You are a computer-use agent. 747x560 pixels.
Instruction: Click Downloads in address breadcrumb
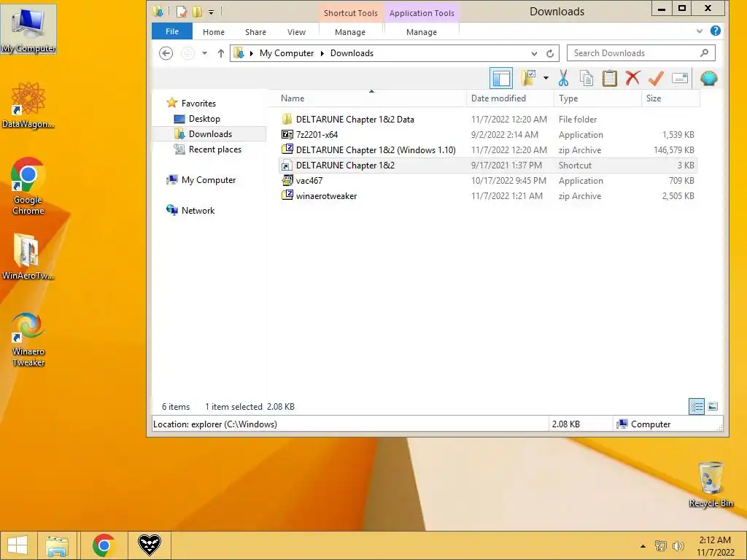pos(352,53)
